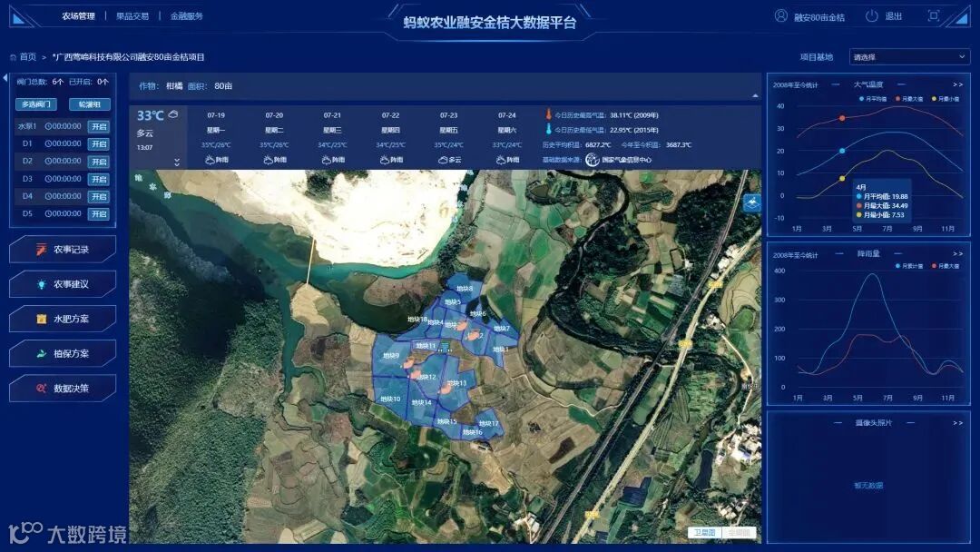Click the cloudy icon beside 33℃
This screenshot has width=980, height=552.
173,114
